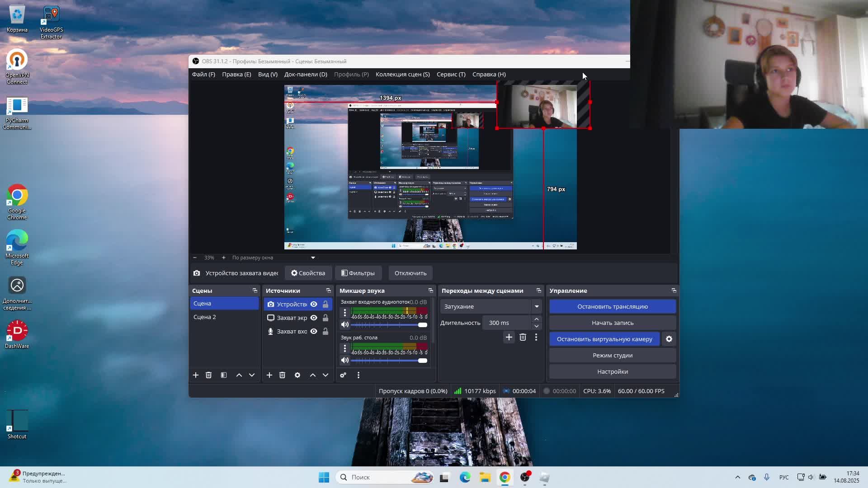Open advanced audio properties gears icon
The height and width of the screenshot is (488, 868).
click(x=343, y=375)
